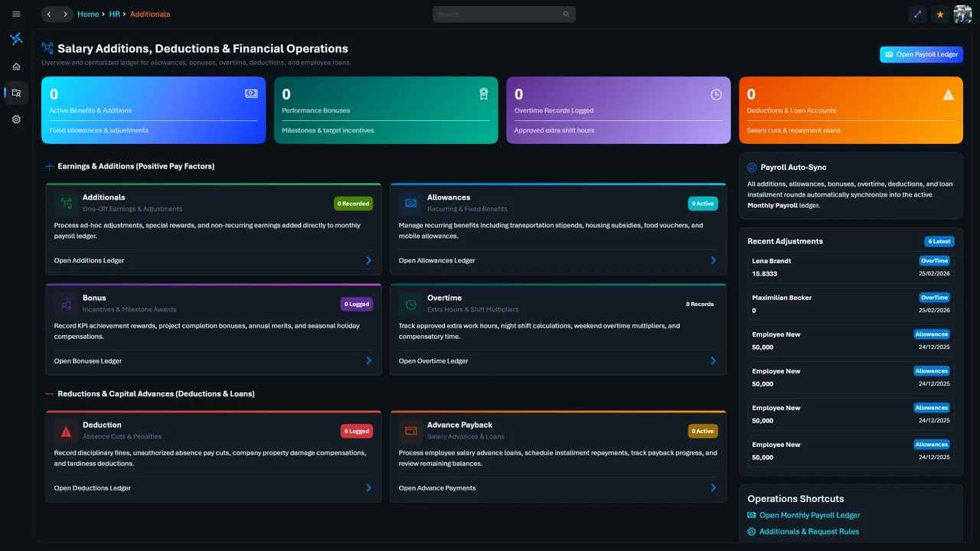This screenshot has height=551, width=980.
Task: Click the app logo in sidebar
Action: point(16,38)
